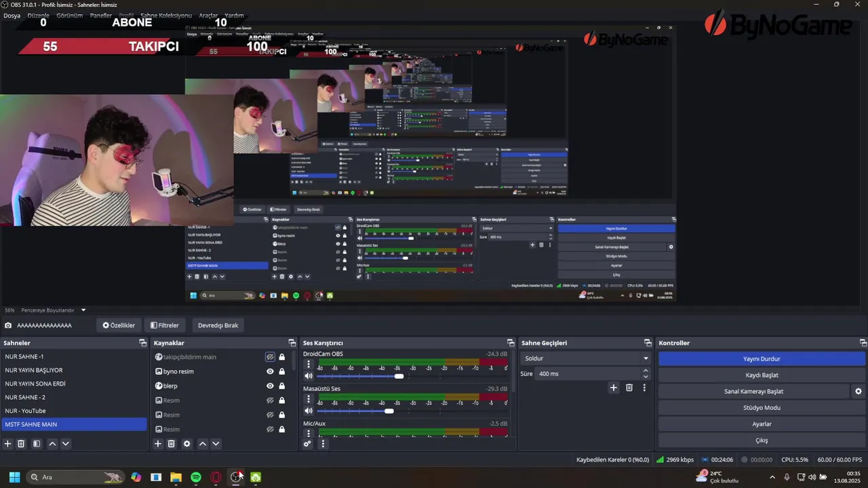
Task: Click the transition duration 400 ms field
Action: [587, 373]
